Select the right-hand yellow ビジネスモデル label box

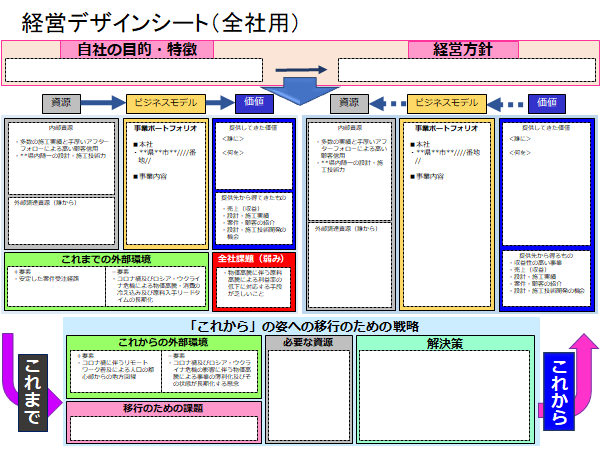[447, 103]
